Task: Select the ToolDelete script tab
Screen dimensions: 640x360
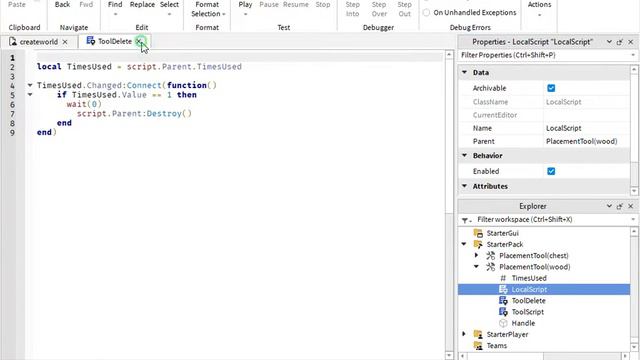Action: 115,41
